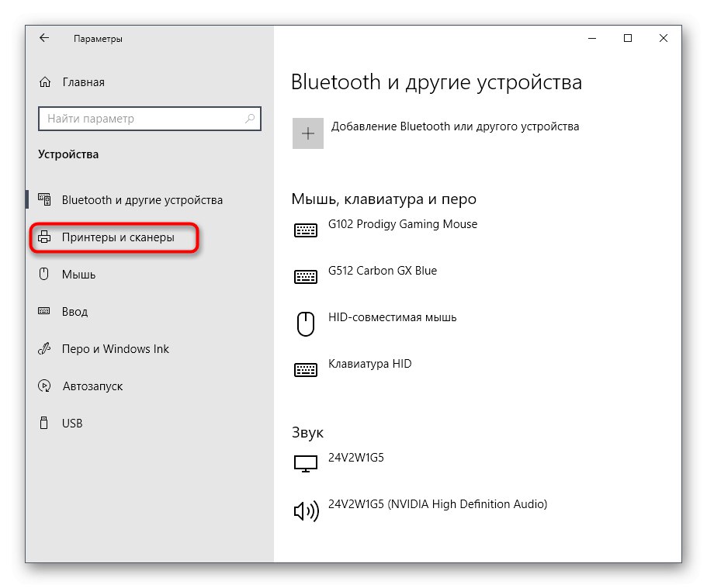Select the Мышь mouse icon in sidebar
Viewport: 707px width, 588px height.
[x=45, y=274]
